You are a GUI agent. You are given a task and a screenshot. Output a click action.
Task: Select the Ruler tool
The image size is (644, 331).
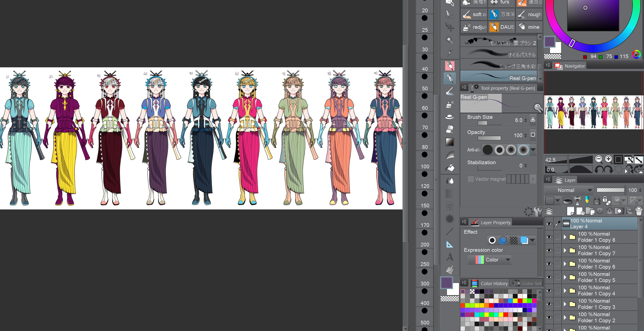(450, 244)
